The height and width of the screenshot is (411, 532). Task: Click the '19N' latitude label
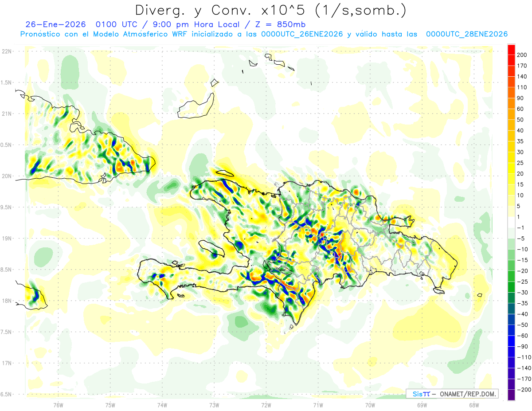[7, 239]
